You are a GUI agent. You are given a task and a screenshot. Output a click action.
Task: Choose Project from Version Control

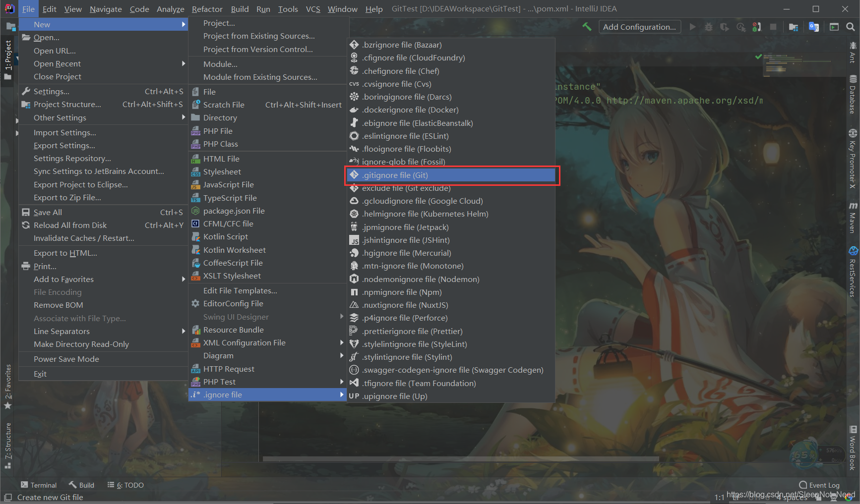click(267, 49)
